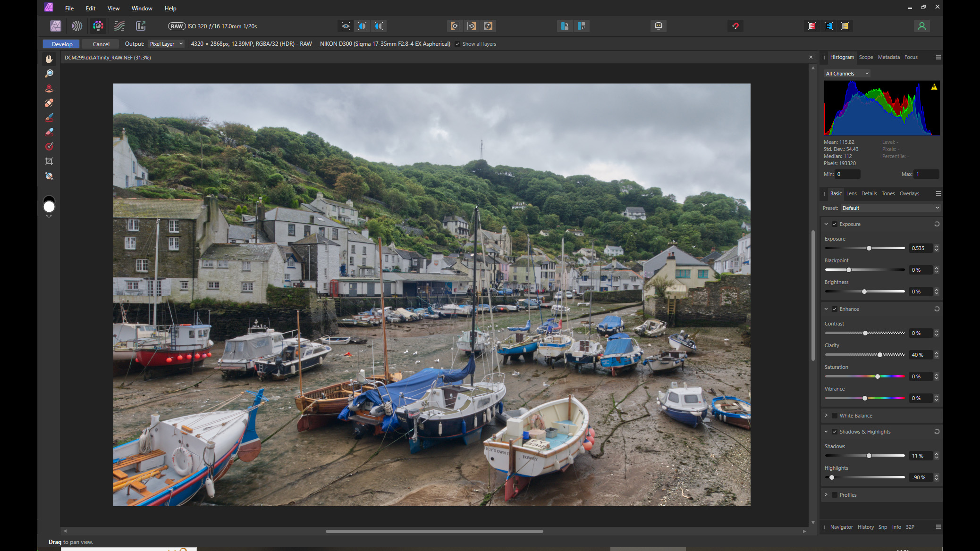This screenshot has height=551, width=980.
Task: Select the Overlay Paint tool
Action: tap(49, 117)
